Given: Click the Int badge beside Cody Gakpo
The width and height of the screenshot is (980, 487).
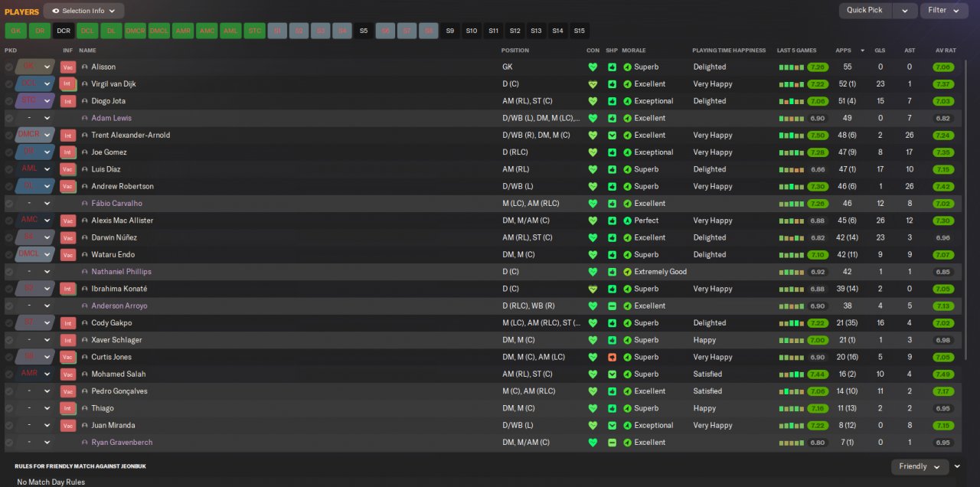Looking at the screenshot, I should (x=67, y=323).
